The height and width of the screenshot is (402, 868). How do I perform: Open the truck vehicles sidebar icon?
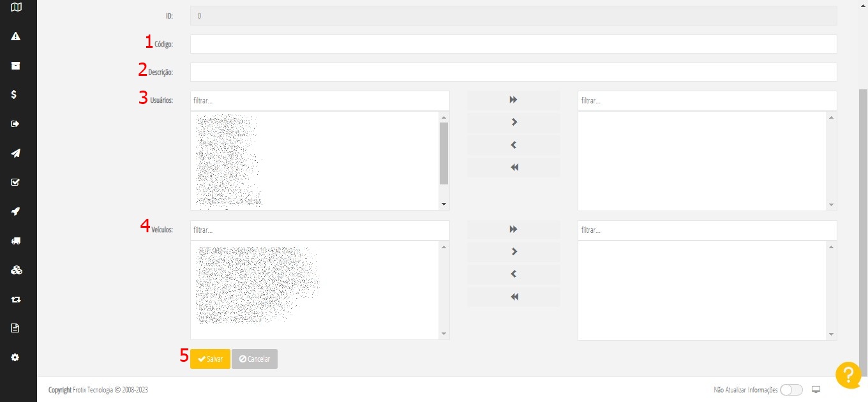[x=16, y=241]
